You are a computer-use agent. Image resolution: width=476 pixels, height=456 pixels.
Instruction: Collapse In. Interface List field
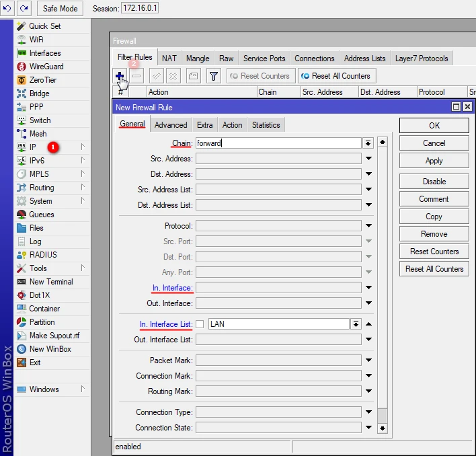click(368, 324)
